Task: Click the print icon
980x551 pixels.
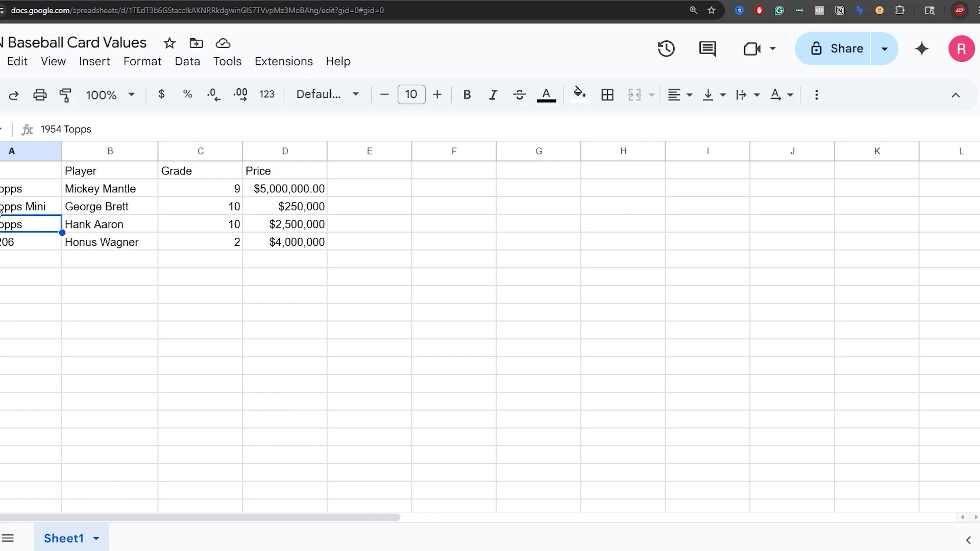Action: click(40, 95)
